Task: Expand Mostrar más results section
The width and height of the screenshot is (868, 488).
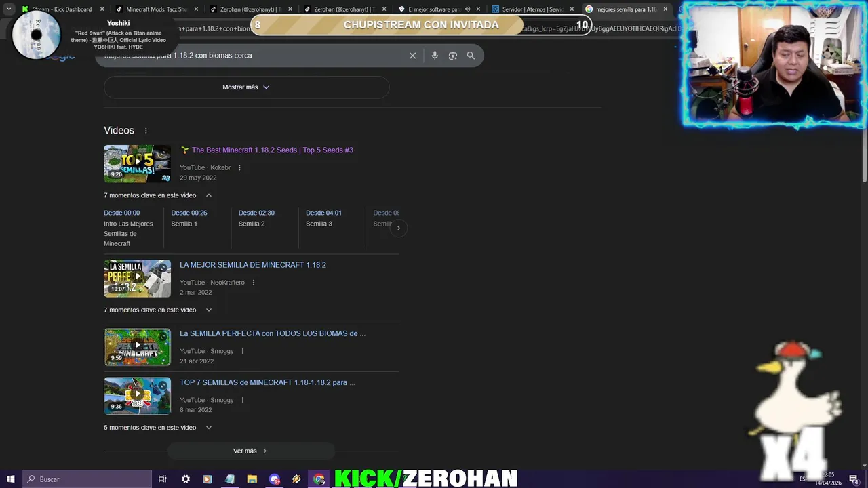Action: point(246,87)
